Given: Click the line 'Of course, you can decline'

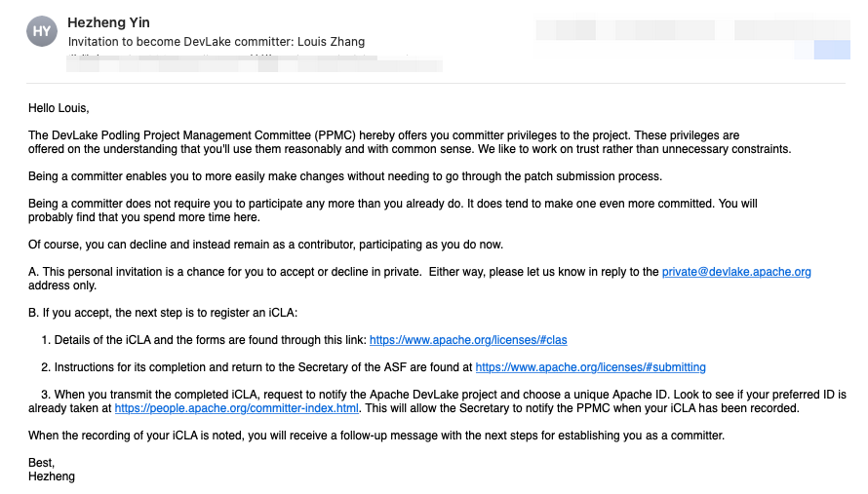Looking at the screenshot, I should (265, 244).
